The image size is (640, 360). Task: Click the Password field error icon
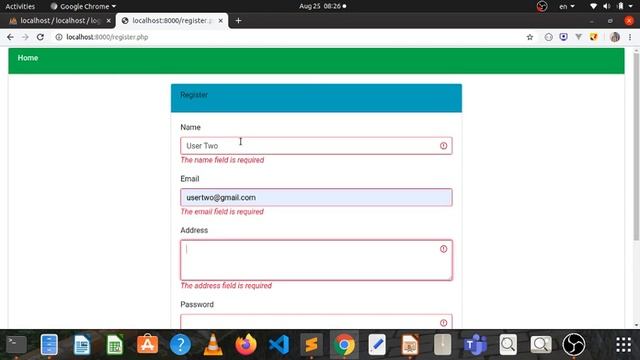tap(443, 323)
